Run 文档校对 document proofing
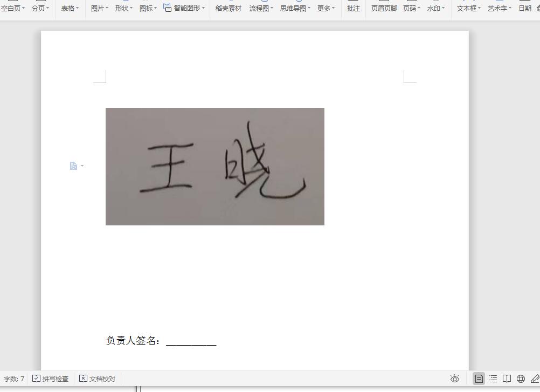Screen dimensions: 540x392 click(97, 379)
